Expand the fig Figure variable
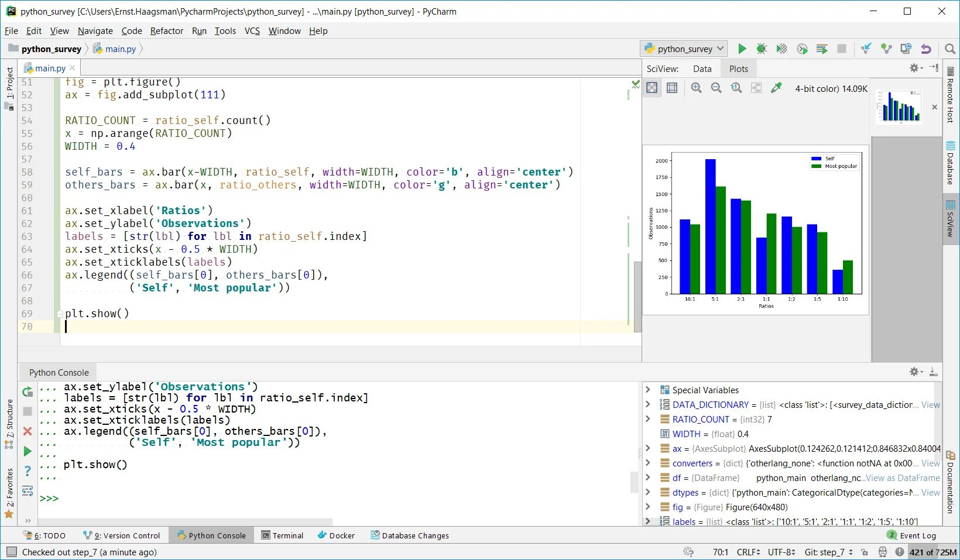Image resolution: width=960 pixels, height=560 pixels. [647, 506]
